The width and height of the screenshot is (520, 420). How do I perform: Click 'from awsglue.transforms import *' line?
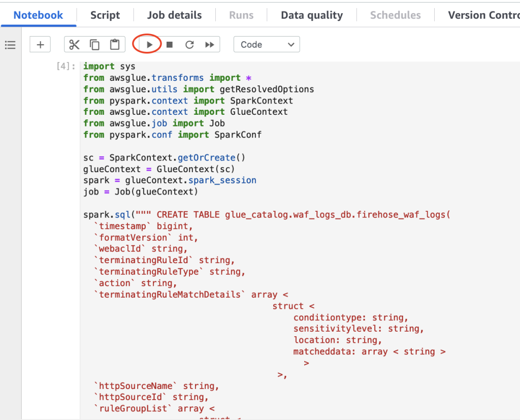167,78
